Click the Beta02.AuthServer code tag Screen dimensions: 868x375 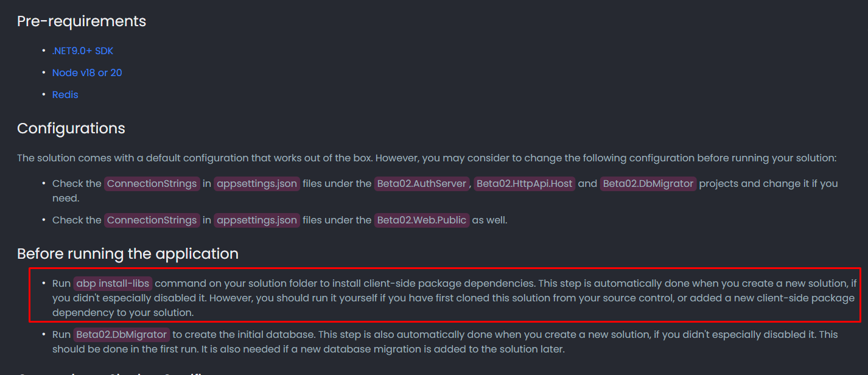pos(421,184)
